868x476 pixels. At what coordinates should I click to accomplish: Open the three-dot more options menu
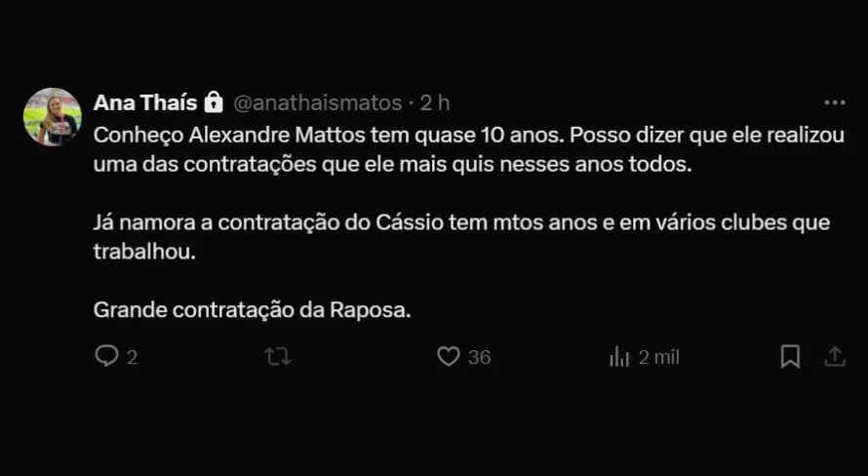pyautogui.click(x=835, y=102)
